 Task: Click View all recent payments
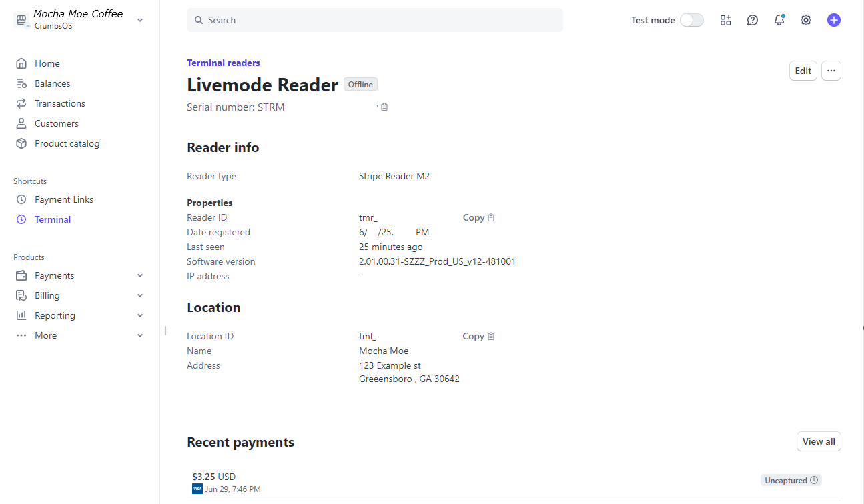tap(819, 441)
